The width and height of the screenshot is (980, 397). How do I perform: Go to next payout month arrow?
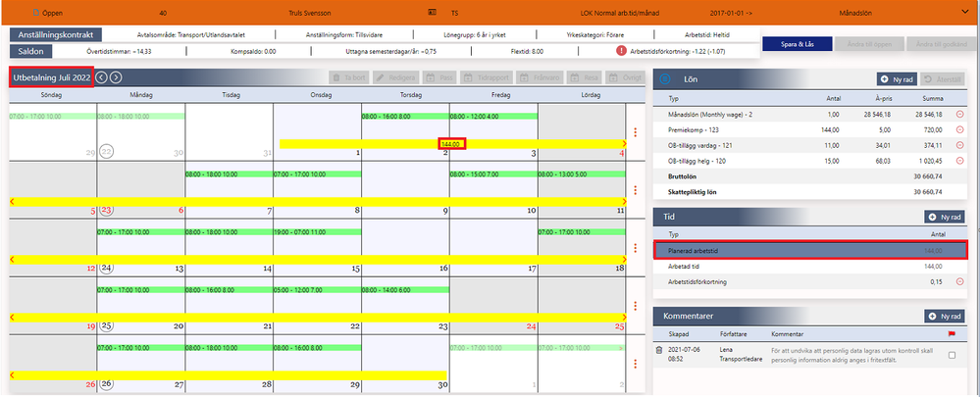pos(116,78)
